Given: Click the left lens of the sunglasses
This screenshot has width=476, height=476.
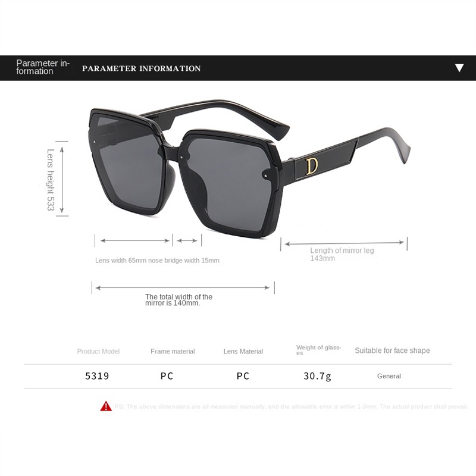Looking at the screenshot, I should [129, 164].
